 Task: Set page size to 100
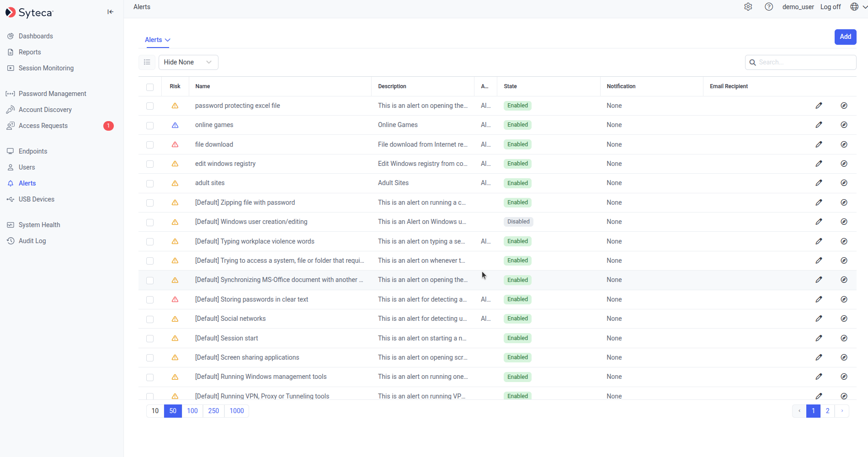click(x=192, y=411)
